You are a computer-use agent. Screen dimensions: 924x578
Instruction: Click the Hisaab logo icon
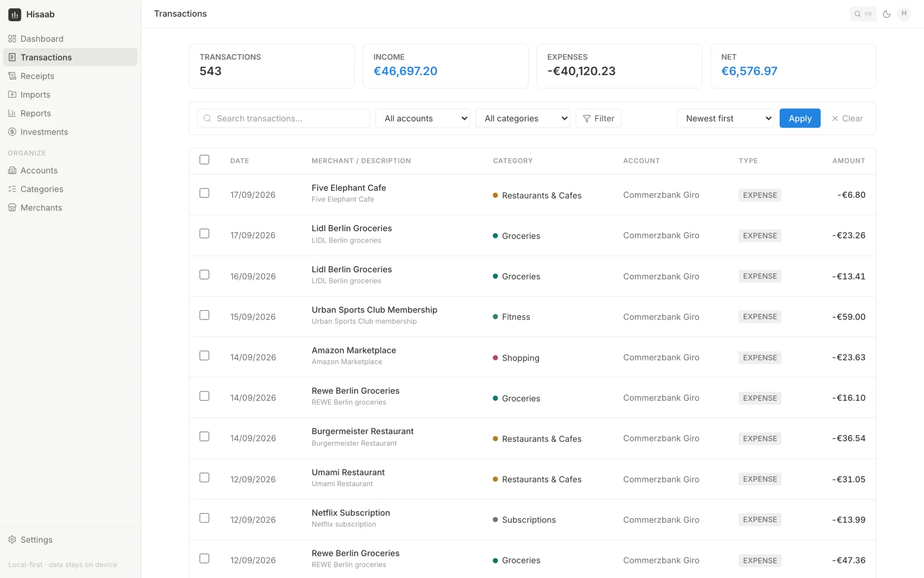coord(14,14)
